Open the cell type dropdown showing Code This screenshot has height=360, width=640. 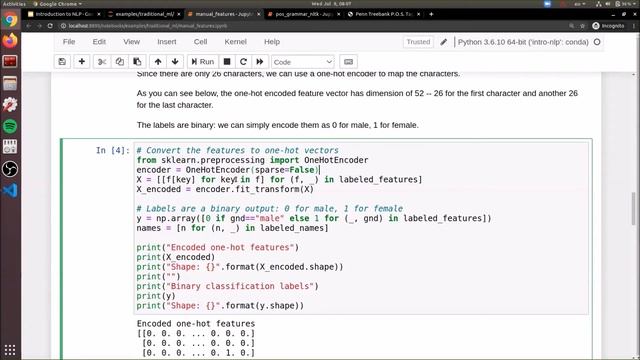pyautogui.click(x=302, y=62)
